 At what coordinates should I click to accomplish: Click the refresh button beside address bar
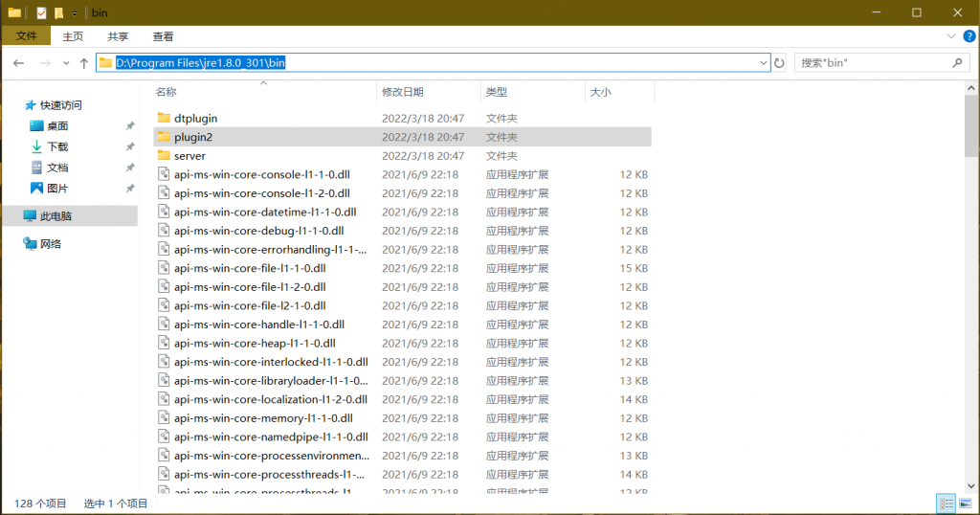780,63
